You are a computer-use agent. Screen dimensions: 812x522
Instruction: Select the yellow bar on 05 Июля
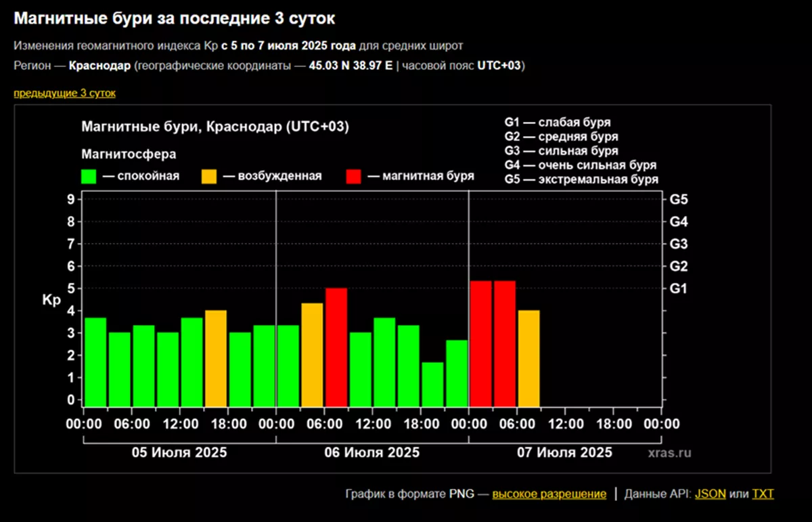click(216, 358)
